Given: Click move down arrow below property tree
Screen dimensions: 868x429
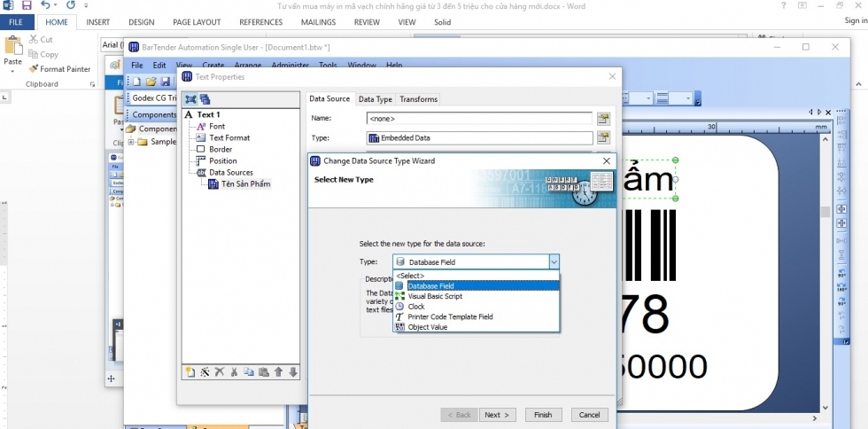Looking at the screenshot, I should coord(293,372).
